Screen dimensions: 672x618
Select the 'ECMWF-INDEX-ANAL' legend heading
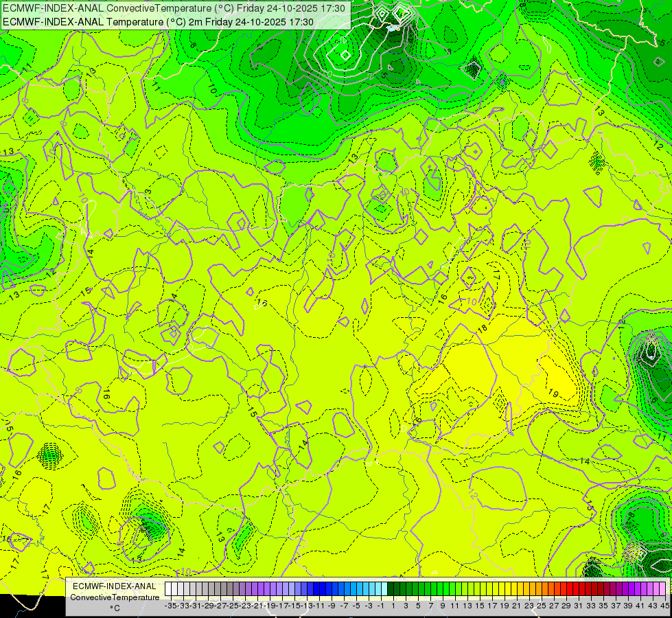point(115,586)
